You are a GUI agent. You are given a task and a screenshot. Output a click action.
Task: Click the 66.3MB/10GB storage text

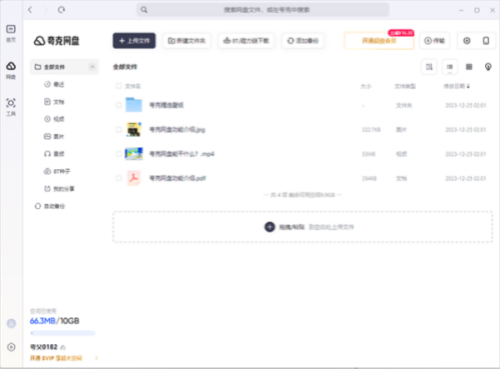55,321
